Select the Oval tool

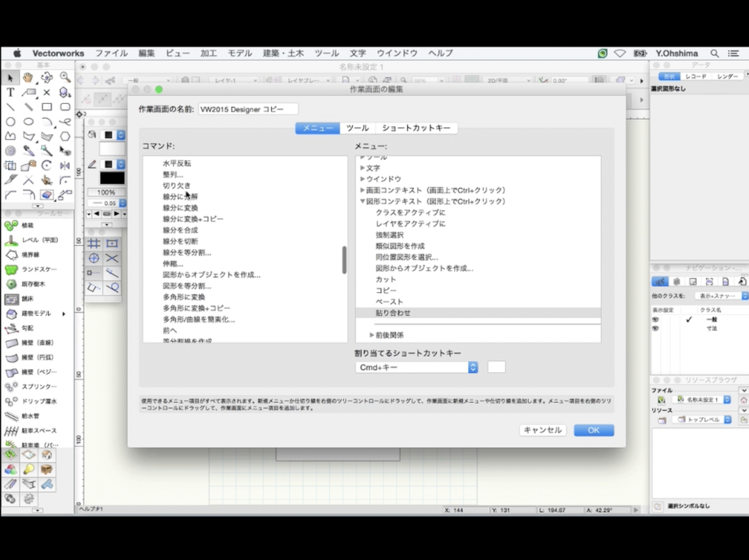(28, 122)
